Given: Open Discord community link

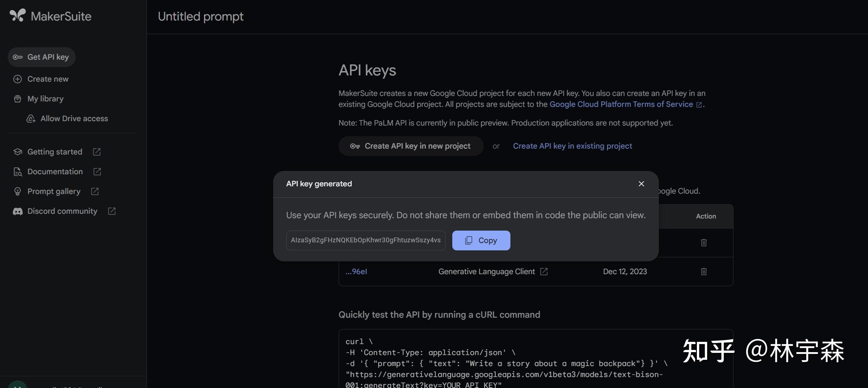Looking at the screenshot, I should (63, 211).
